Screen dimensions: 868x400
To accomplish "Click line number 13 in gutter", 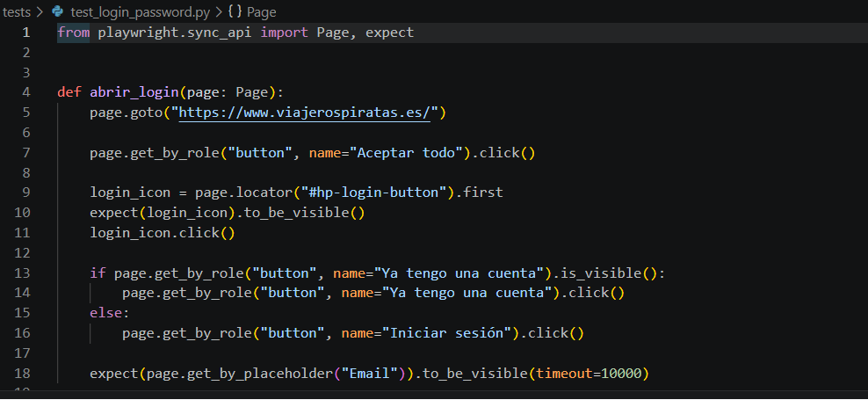I will [x=22, y=273].
